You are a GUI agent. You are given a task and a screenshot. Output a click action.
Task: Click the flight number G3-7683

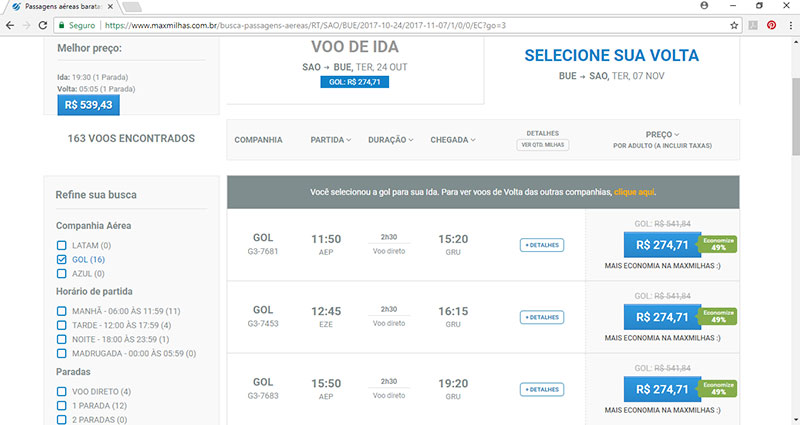[x=263, y=396]
